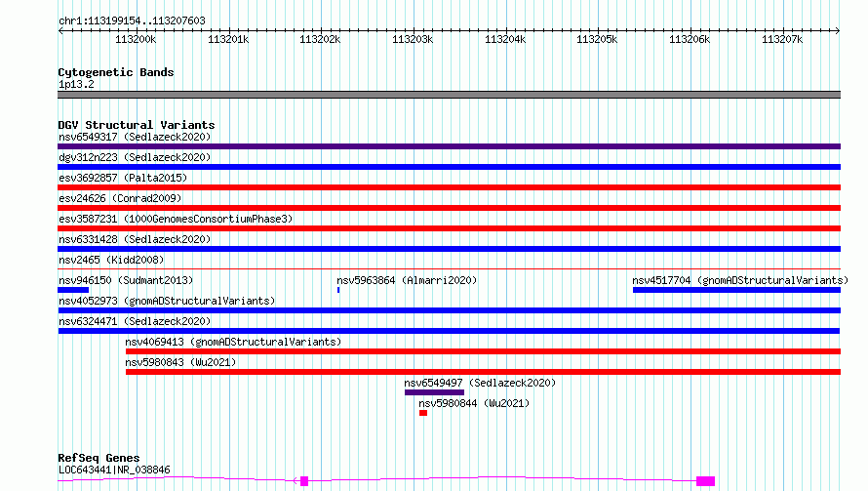Click the 113201k ruler label

pos(228,39)
